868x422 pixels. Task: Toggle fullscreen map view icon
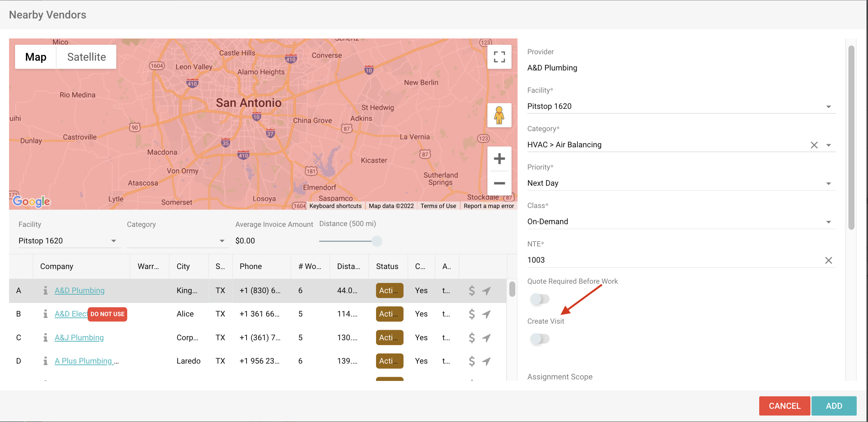499,57
